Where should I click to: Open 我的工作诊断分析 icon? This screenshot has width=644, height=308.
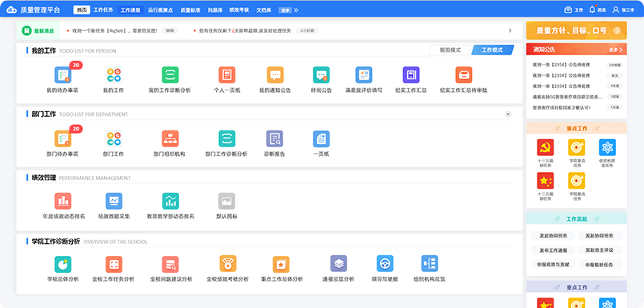[170, 75]
